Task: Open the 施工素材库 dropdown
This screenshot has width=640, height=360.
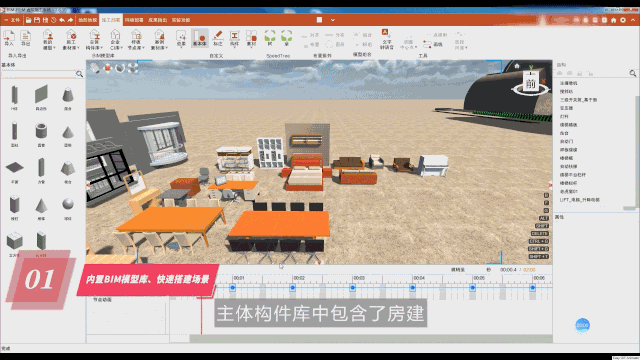Action: [x=71, y=40]
